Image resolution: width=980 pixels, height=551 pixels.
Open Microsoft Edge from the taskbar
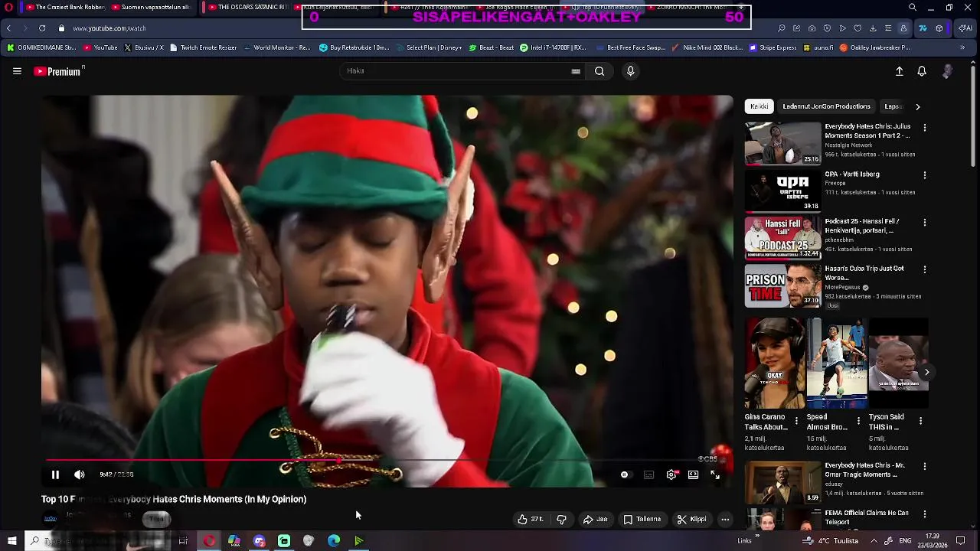pos(334,541)
